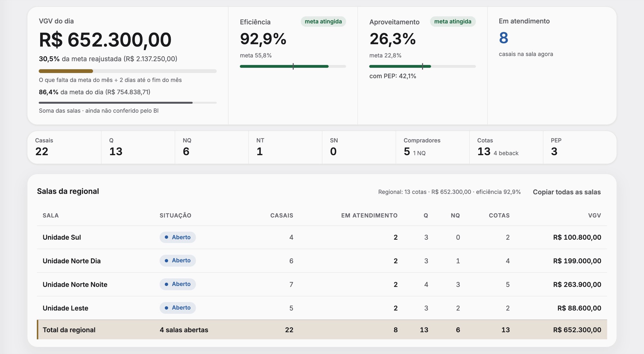644x354 pixels.
Task: Click the PEP 3 stat card
Action: pos(580,147)
